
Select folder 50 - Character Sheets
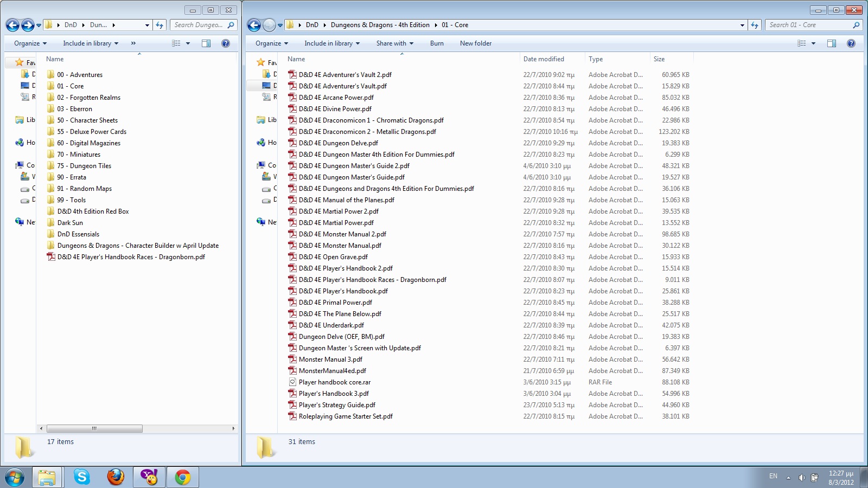coord(87,120)
